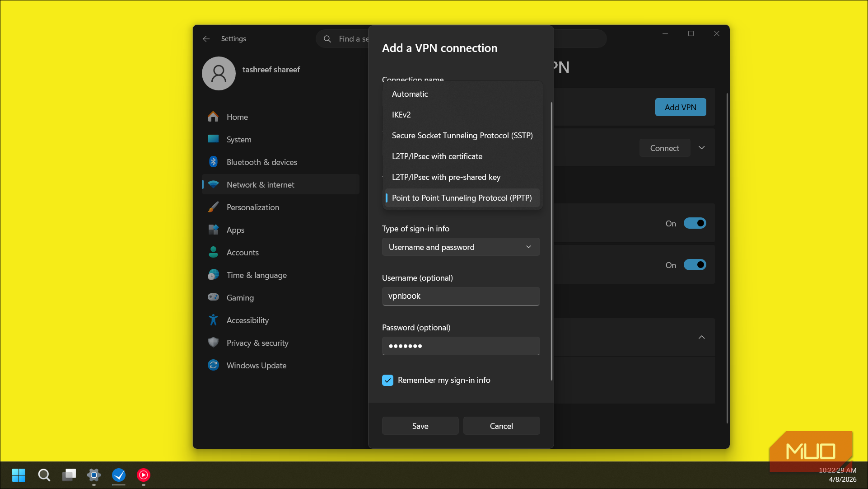868x489 pixels.
Task: Open the tashreef shareef profile avatar
Action: click(219, 73)
